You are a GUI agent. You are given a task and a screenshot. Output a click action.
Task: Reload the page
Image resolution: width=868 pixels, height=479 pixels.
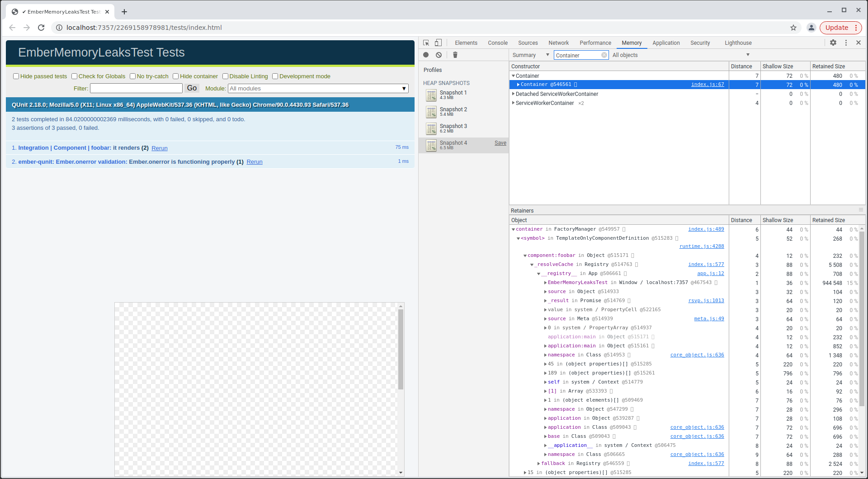pyautogui.click(x=41, y=28)
